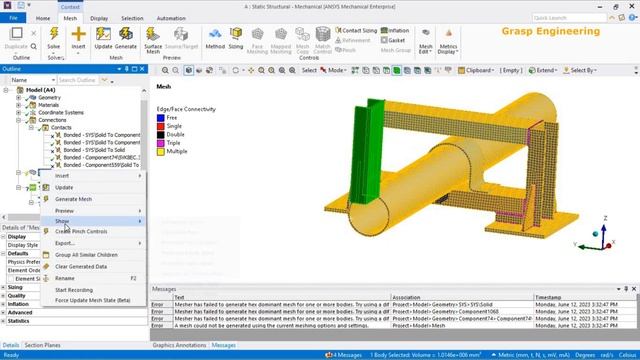Viewport: 640px width, 360px height.
Task: Expand the Sizing details section
Action: [x=3, y=287]
